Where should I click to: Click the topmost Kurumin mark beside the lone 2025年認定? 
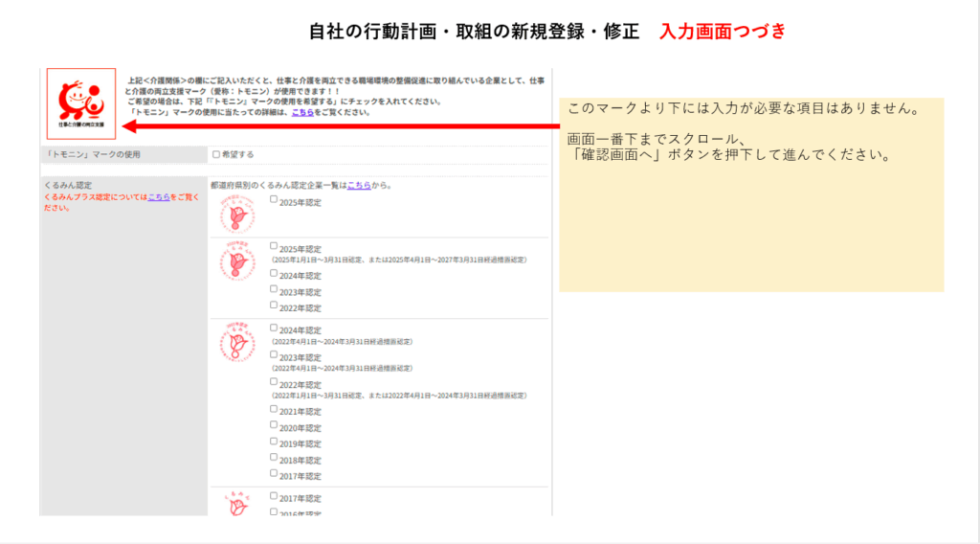[x=235, y=213]
